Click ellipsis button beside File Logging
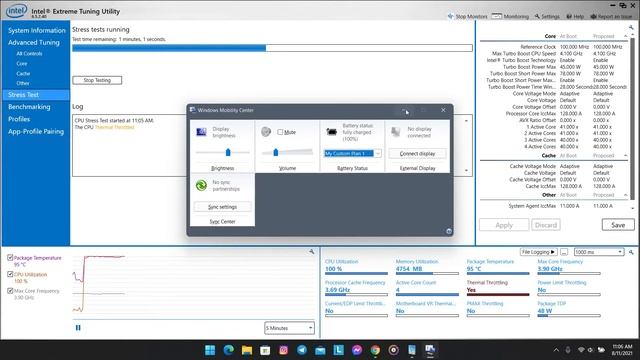Viewport: 640px width, 360px height. [x=564, y=252]
